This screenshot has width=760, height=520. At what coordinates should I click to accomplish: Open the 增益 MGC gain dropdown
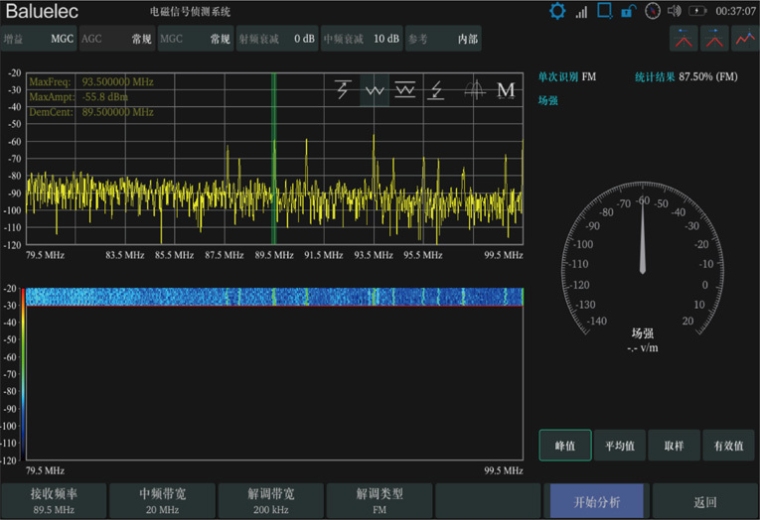tap(38, 39)
